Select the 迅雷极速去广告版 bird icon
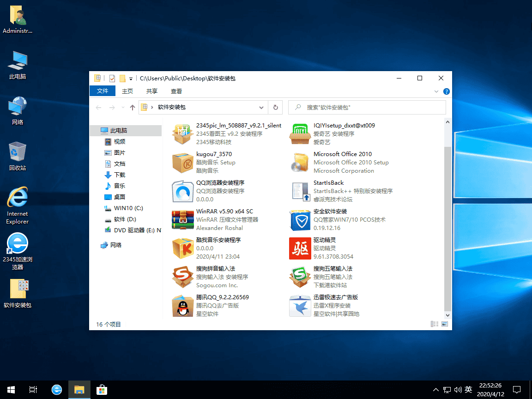Screen dimensions: 532x399 tap(300, 306)
